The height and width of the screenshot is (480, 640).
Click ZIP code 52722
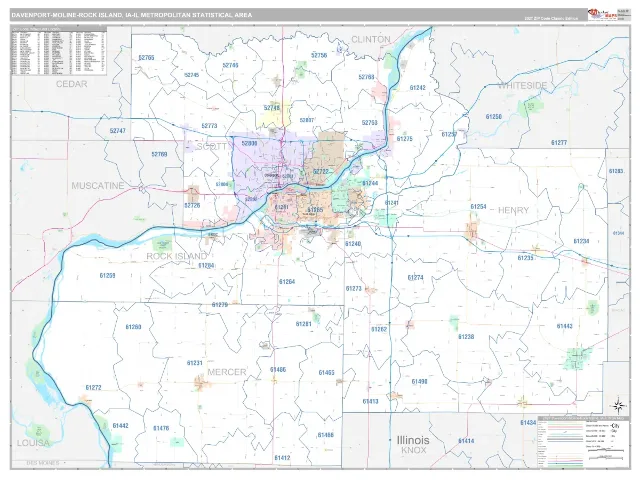(321, 172)
